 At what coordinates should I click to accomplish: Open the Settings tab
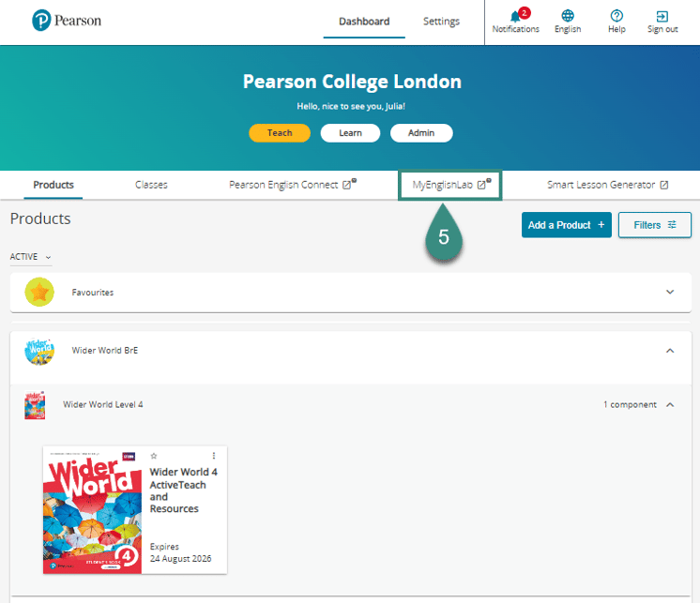[441, 22]
